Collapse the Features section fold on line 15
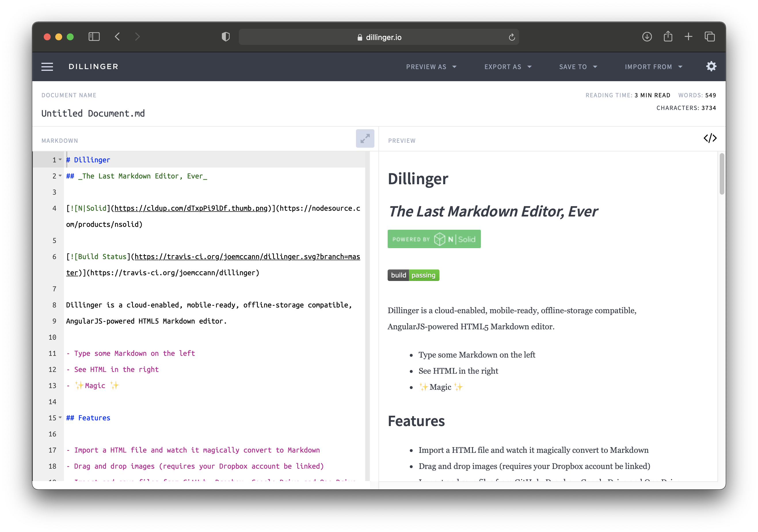Image resolution: width=758 pixels, height=532 pixels. (x=60, y=417)
